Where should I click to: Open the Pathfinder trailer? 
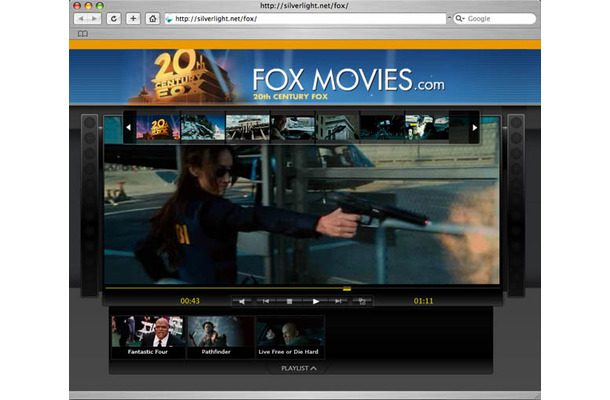[221, 337]
